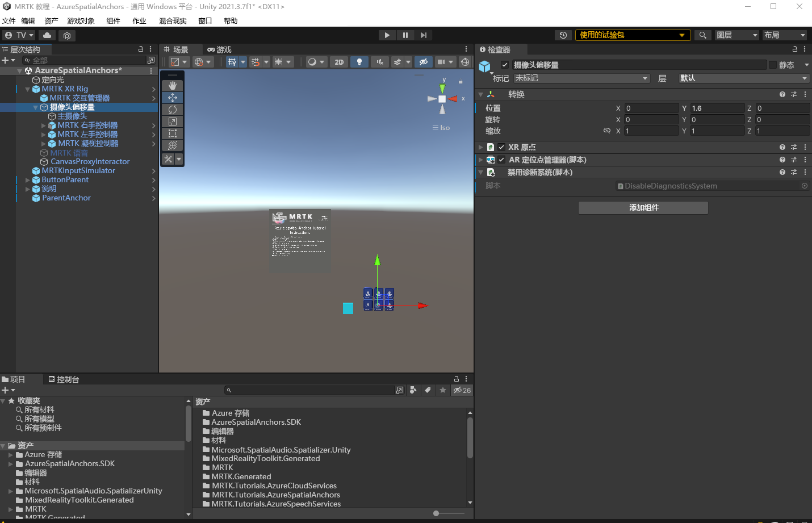
Task: Open the 文件 menu
Action: point(9,21)
